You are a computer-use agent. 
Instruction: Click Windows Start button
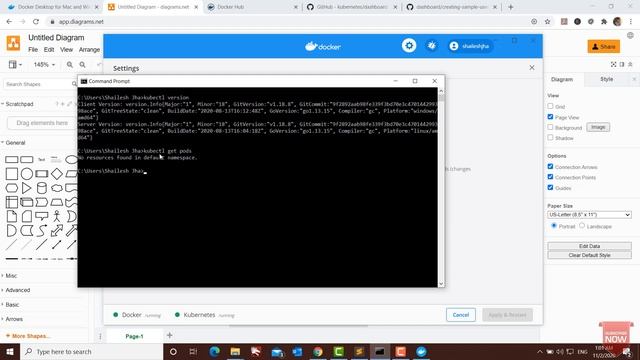point(10,351)
